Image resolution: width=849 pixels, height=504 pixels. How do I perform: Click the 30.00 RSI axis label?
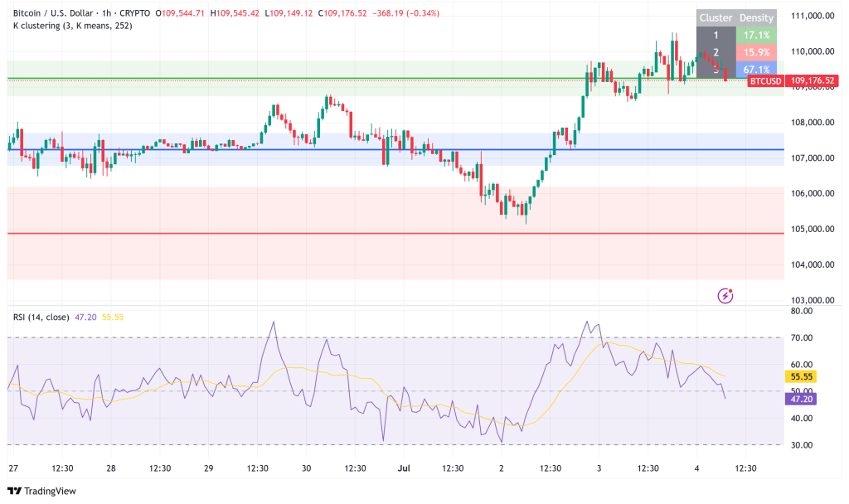pyautogui.click(x=802, y=445)
